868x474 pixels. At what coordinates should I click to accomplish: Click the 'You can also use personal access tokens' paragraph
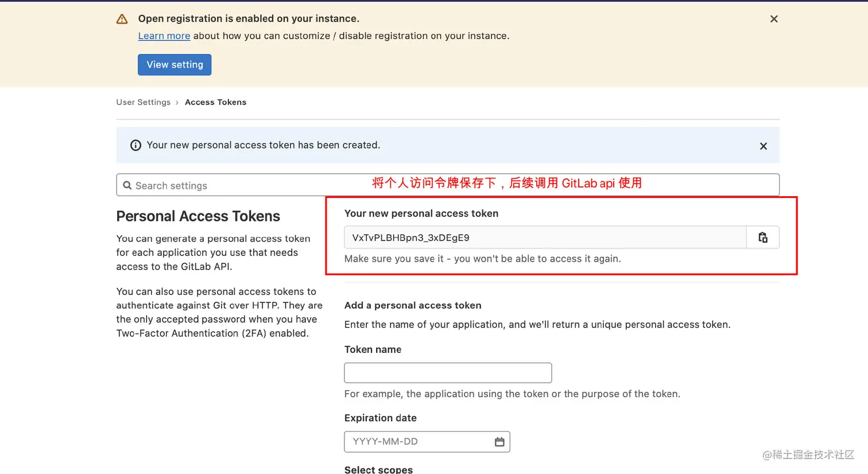click(x=219, y=312)
